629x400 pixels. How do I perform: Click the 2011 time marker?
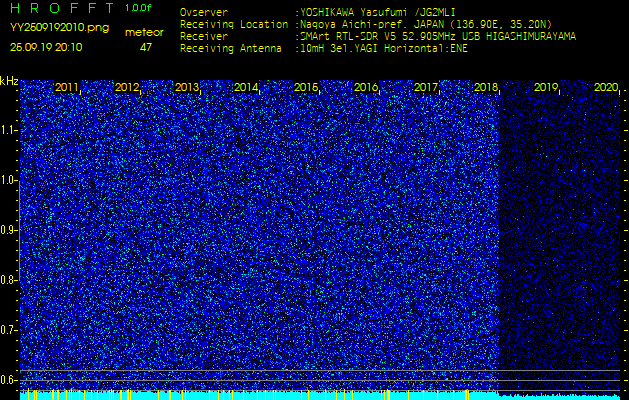pyautogui.click(x=67, y=87)
